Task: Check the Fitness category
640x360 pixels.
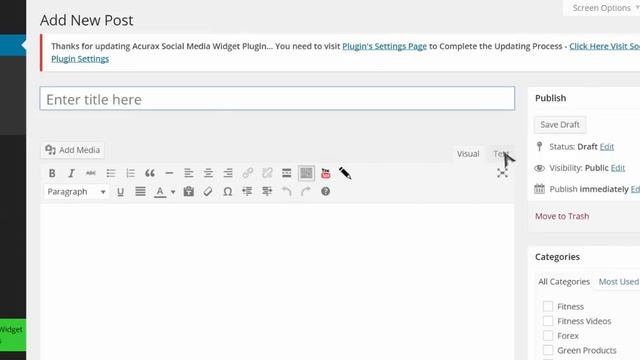Action: point(548,306)
